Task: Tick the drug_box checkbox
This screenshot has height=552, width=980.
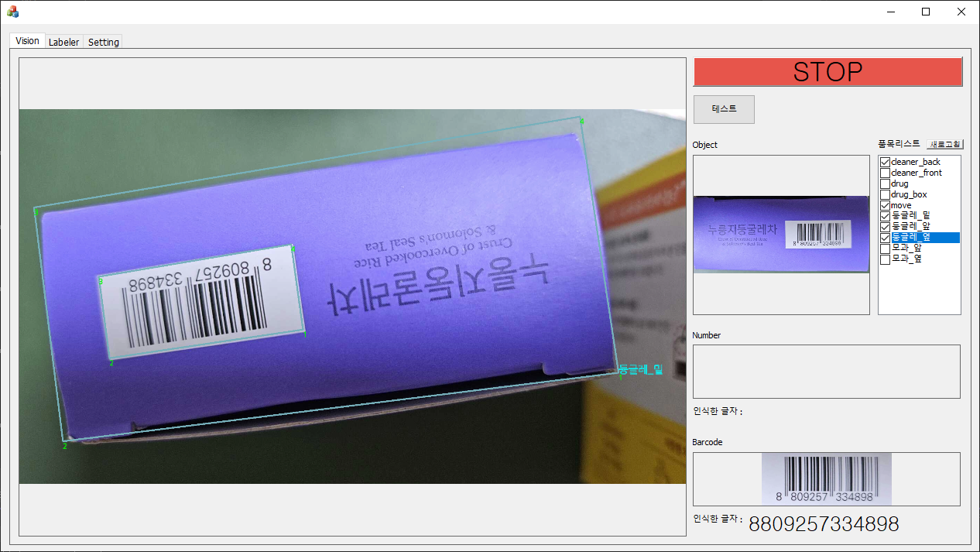Action: (885, 194)
